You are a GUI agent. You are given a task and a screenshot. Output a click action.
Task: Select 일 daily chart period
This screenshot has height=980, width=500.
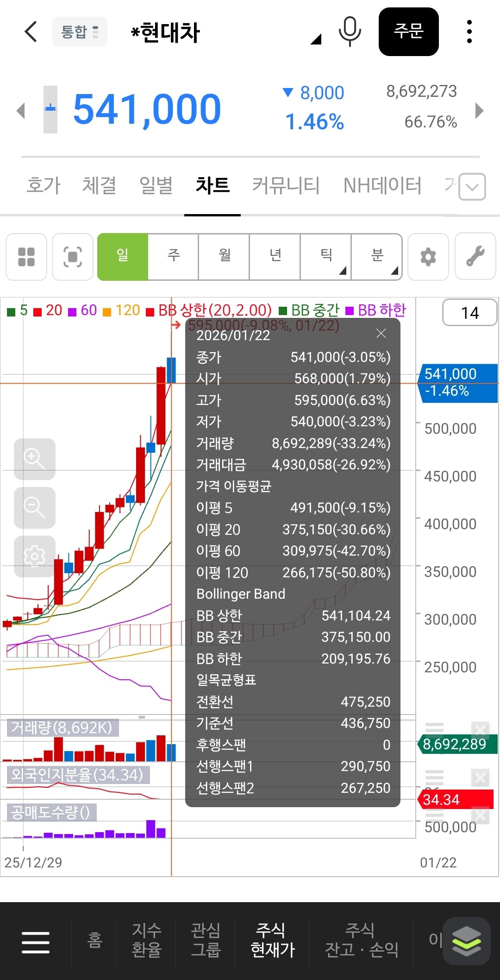[x=123, y=257]
